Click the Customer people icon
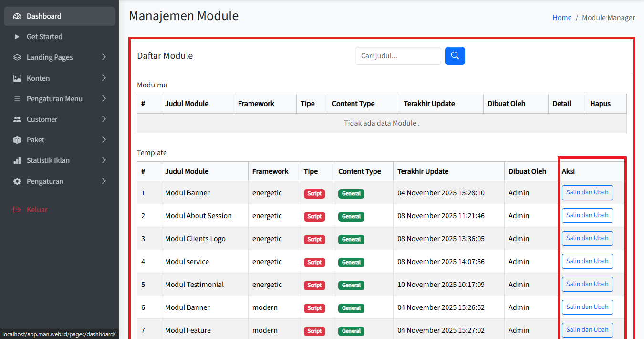The image size is (644, 339). (x=17, y=119)
